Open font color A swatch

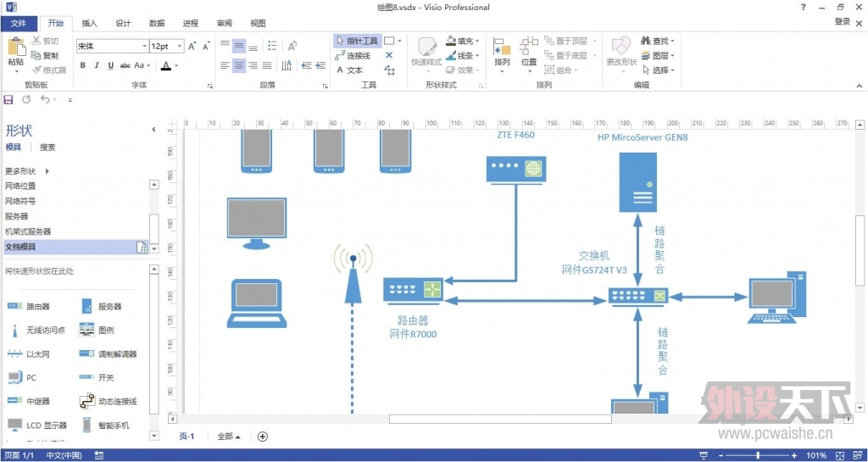(166, 65)
